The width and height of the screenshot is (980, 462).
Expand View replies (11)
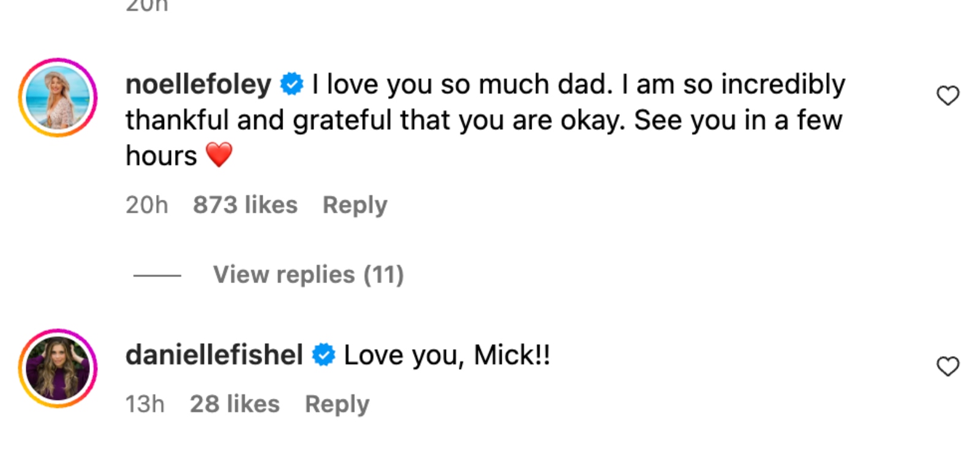coord(308,275)
